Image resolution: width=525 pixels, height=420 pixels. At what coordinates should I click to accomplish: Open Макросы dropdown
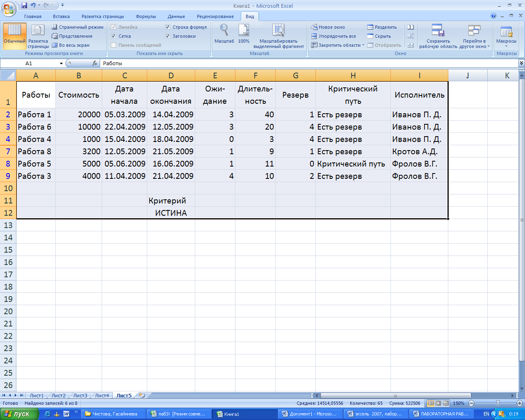pos(506,36)
